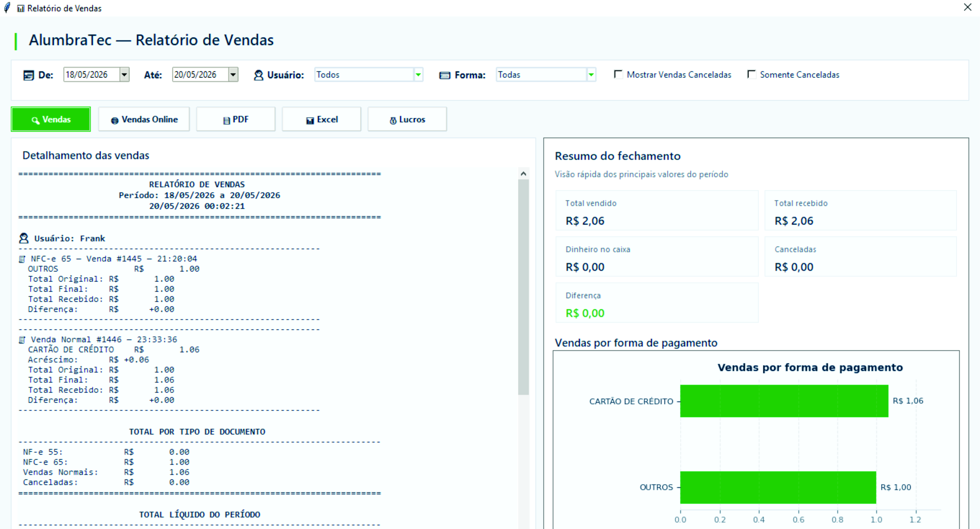Click 'Período: 18/05/2026 a 20/05/2026' line
The height and width of the screenshot is (529, 980).
click(x=199, y=195)
